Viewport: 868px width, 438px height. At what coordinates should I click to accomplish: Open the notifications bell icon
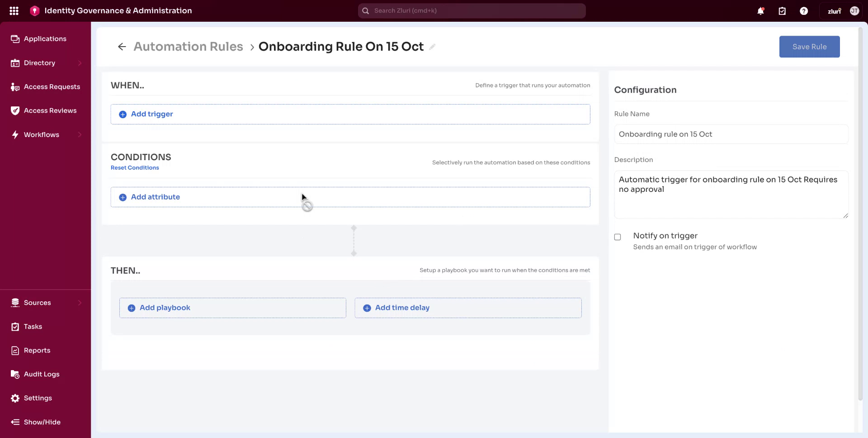[x=760, y=10]
